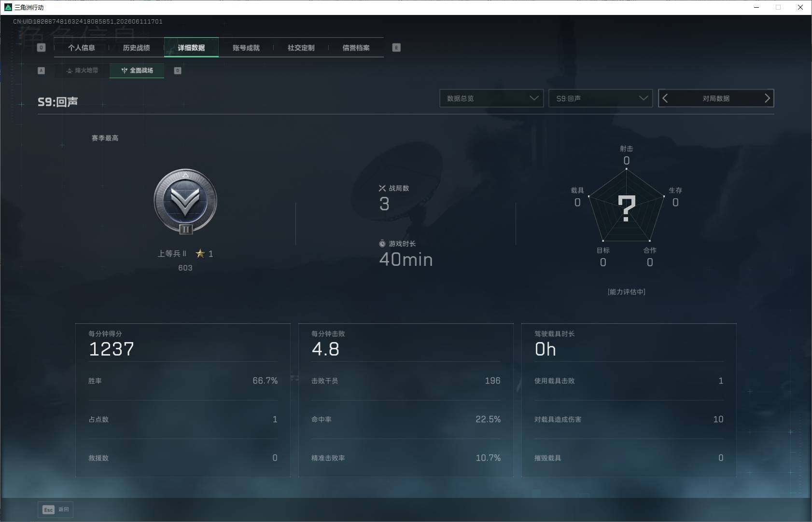This screenshot has height=522, width=812.
Task: Open the 信誉档案 tab
Action: (356, 48)
